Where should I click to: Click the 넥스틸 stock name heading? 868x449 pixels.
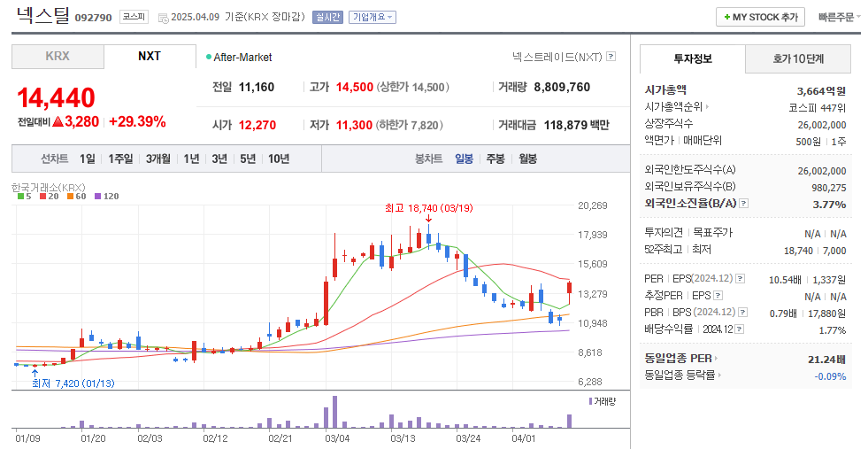click(42, 15)
